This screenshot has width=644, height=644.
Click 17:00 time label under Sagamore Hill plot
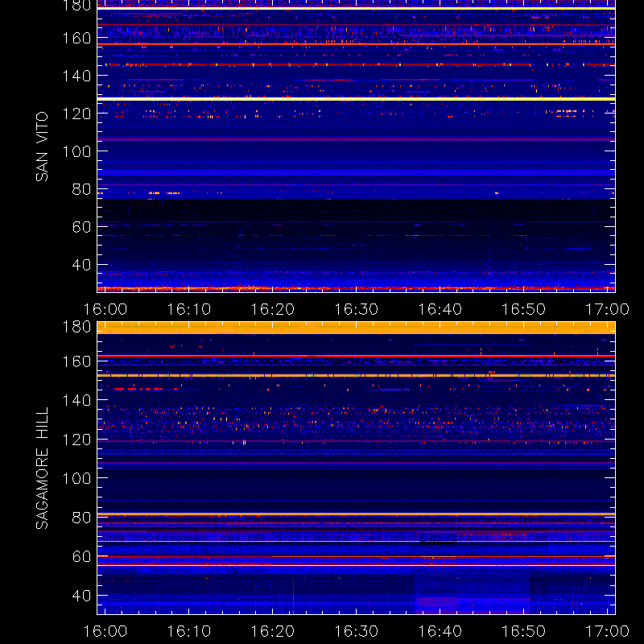(x=607, y=631)
